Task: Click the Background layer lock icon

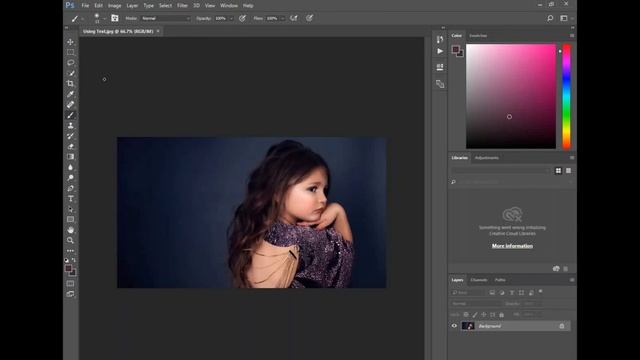Action: coord(562,326)
